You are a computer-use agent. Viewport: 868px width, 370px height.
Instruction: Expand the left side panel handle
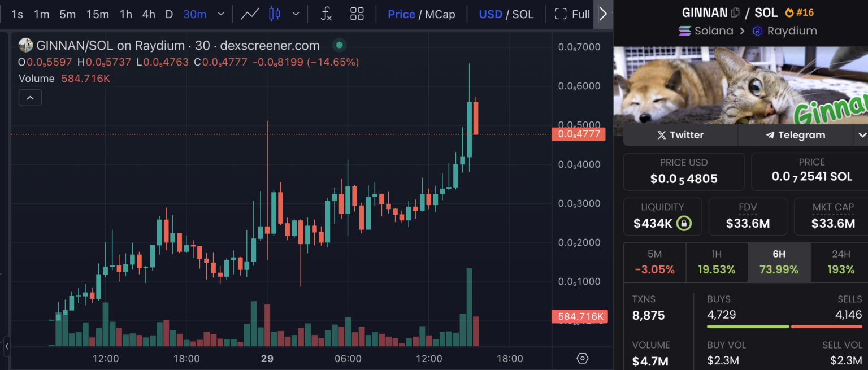tap(6, 346)
